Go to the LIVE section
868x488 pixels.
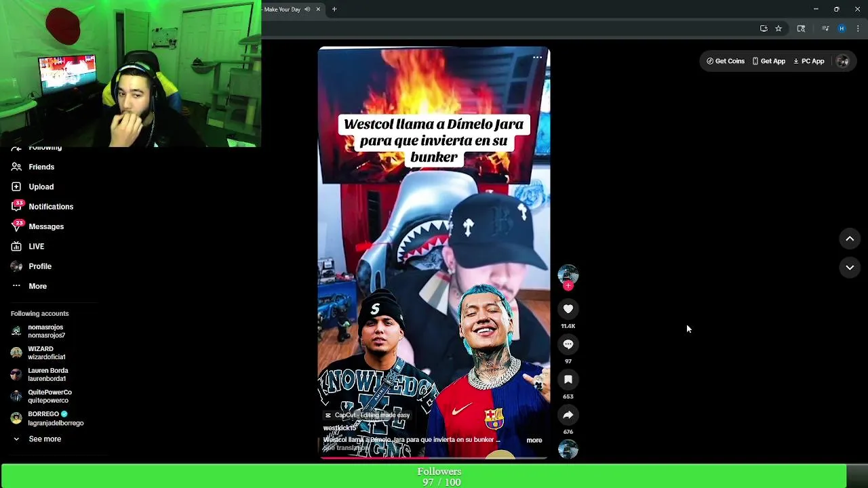(36, 246)
